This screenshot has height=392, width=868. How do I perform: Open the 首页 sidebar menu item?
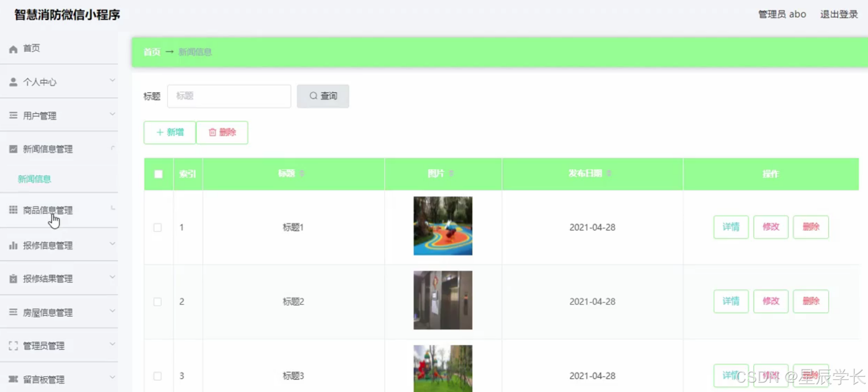click(x=59, y=48)
